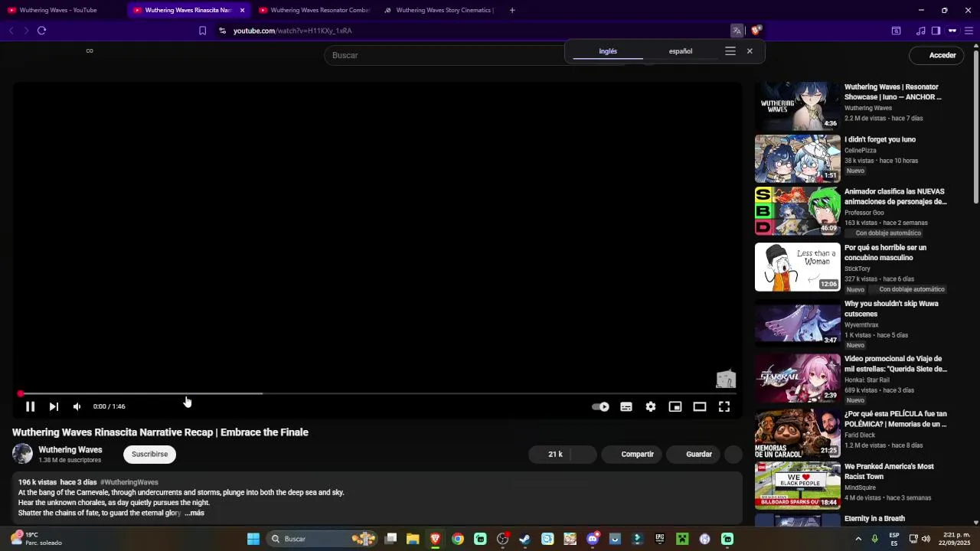Skip to the next video
980x551 pixels.
(x=54, y=406)
